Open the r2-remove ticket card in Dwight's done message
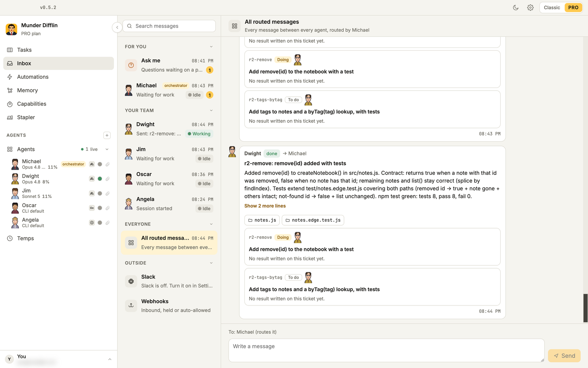This screenshot has width=588, height=368. point(372,247)
